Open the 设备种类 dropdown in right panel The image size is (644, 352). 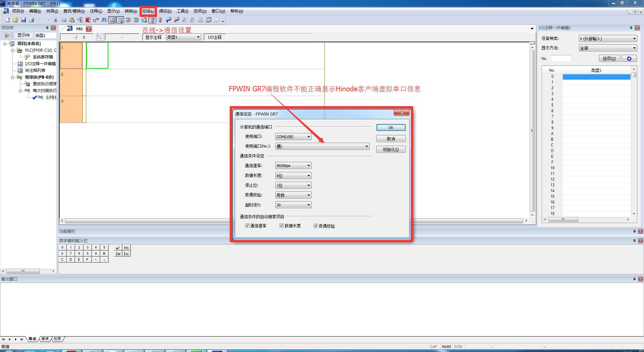tap(634, 39)
